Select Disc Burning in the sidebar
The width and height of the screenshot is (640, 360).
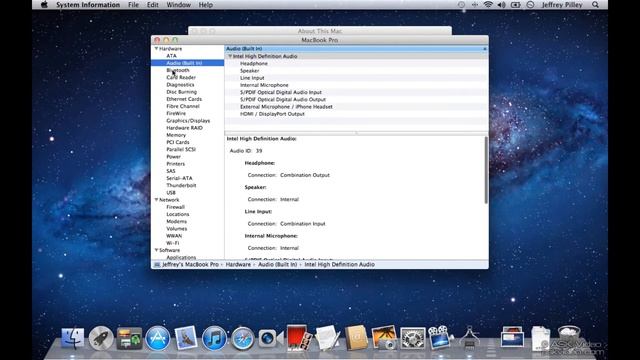182,92
